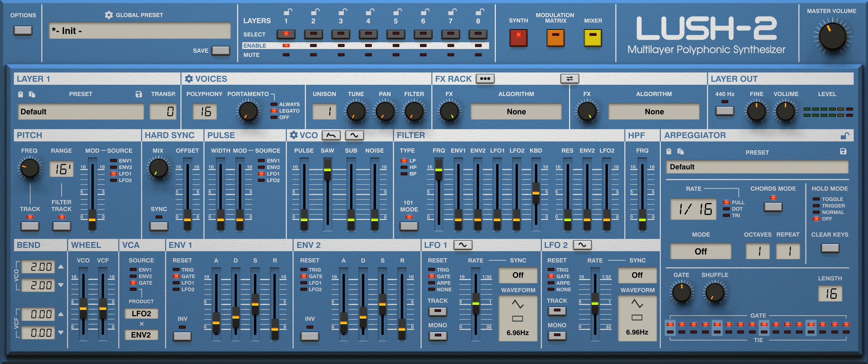Open the first FX algorithm None dropdown
Screen dimensions: 868x364
tap(516, 112)
